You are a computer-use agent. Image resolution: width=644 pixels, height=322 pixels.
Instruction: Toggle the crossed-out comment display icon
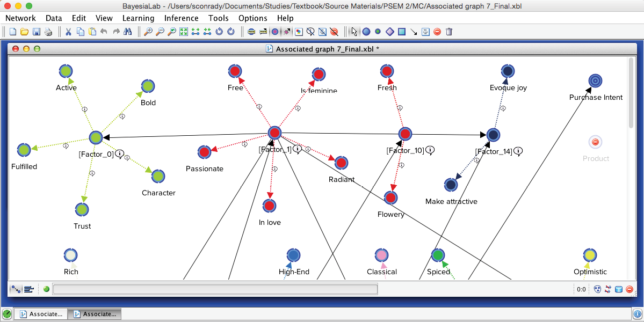point(310,32)
